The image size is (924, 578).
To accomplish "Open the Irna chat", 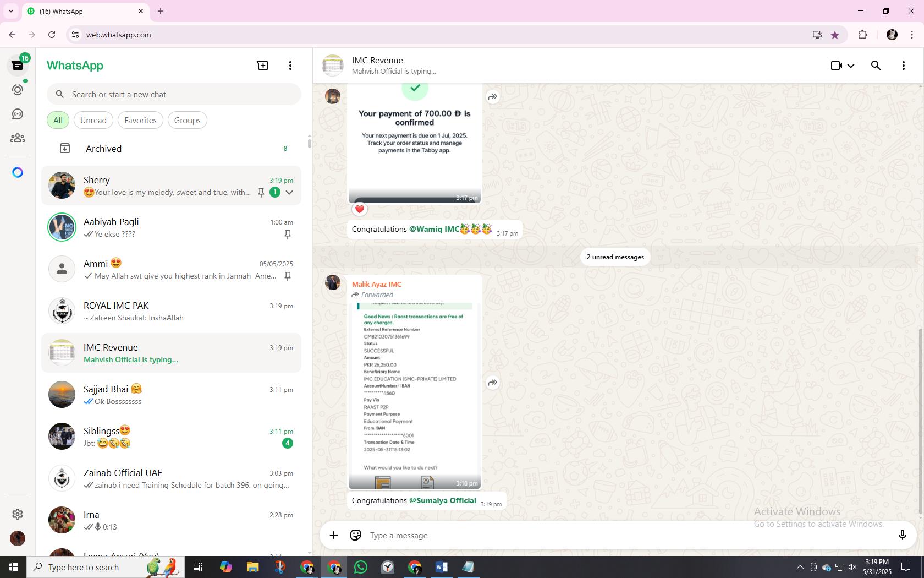I will coord(171,520).
